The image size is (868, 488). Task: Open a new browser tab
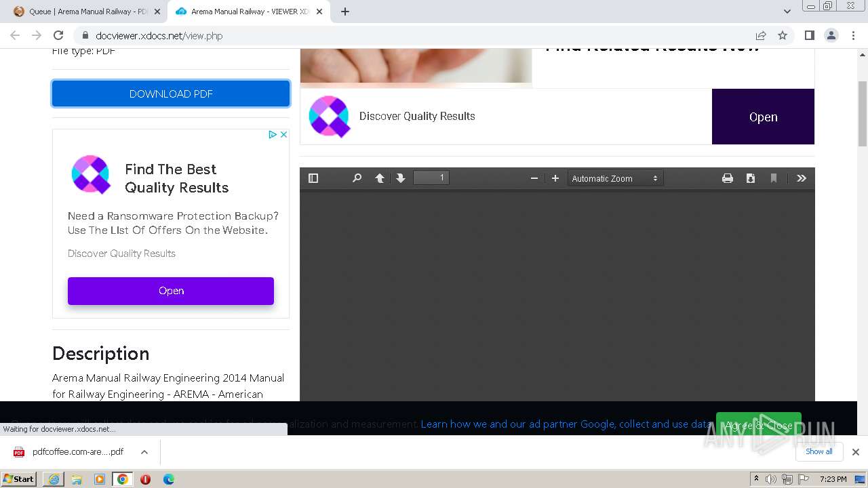345,12
